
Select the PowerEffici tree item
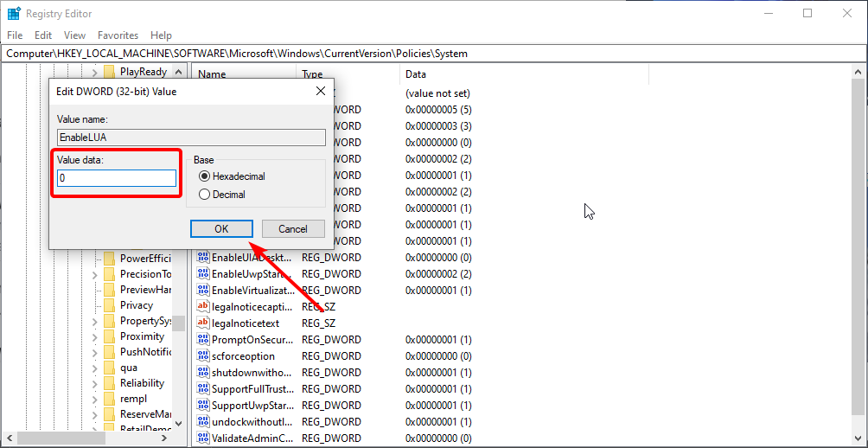pyautogui.click(x=145, y=258)
